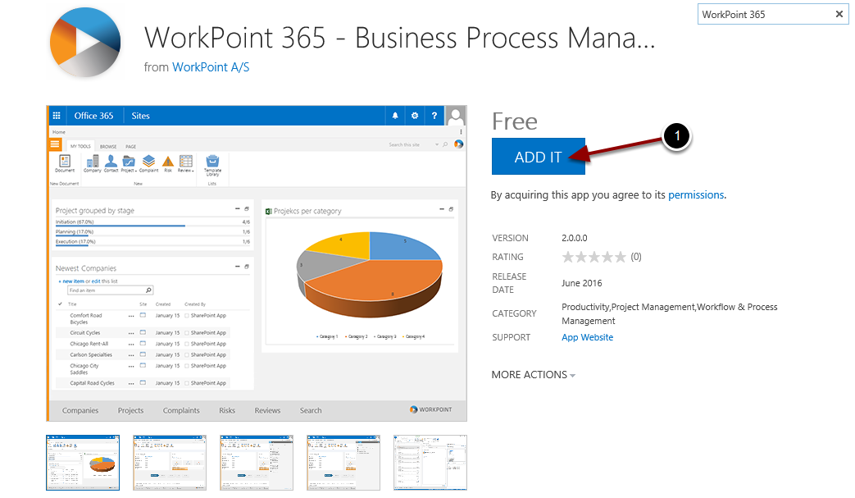Image resolution: width=855 pixels, height=498 pixels.
Task: Clear the WorkPoint 365 search box
Action: (839, 14)
